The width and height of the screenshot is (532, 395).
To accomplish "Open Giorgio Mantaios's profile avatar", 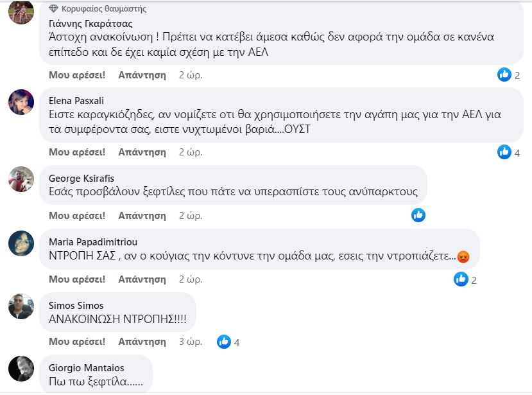I will coord(21,369).
